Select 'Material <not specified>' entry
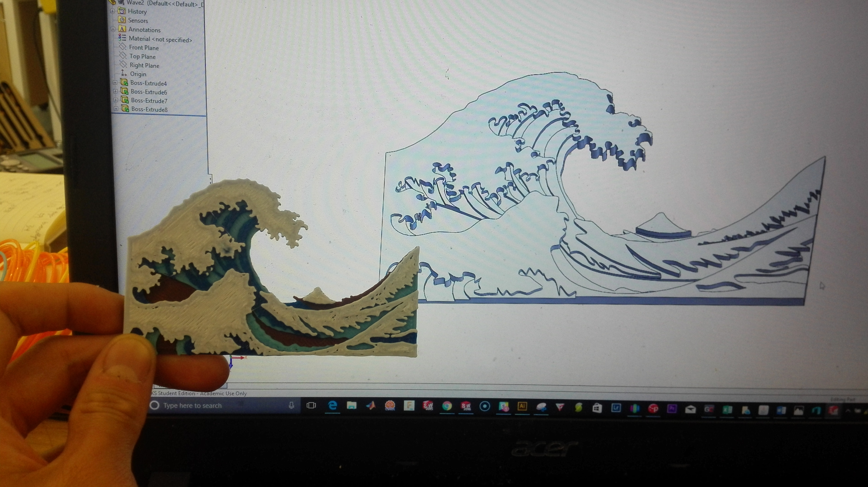The height and width of the screenshot is (487, 868). [x=160, y=39]
